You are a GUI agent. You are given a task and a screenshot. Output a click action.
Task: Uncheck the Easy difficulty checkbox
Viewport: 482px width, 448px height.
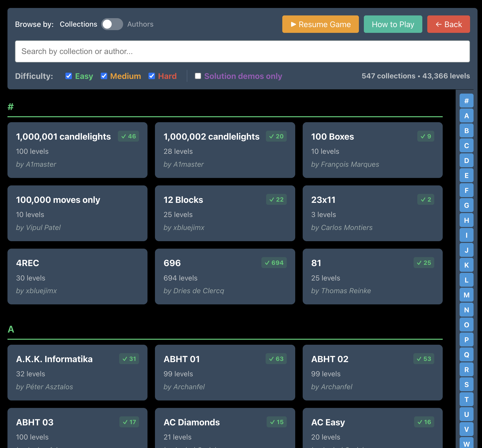pos(69,76)
